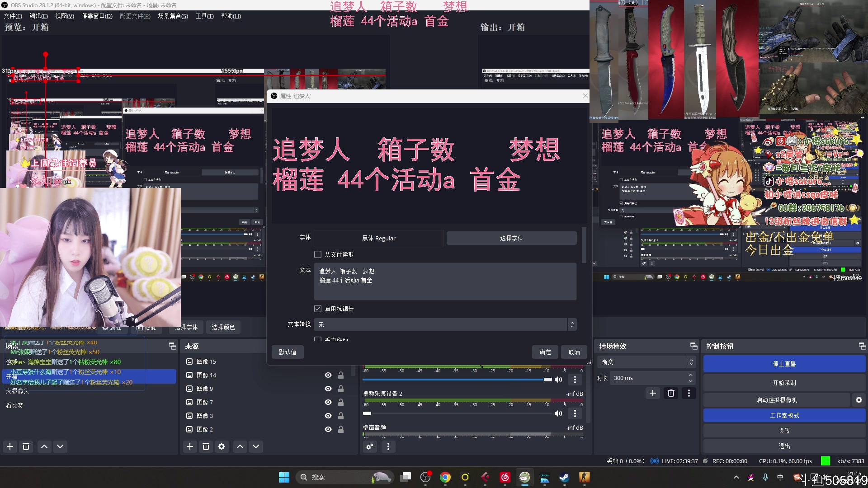868x488 pixels.
Task: Click into the 文本 text input box
Action: point(445,282)
